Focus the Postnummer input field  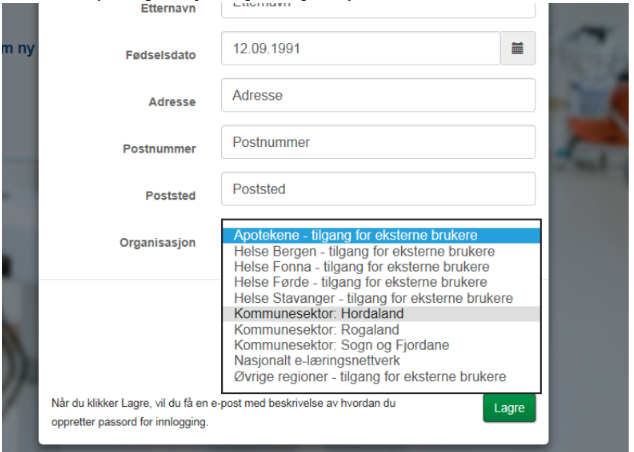pyautogui.click(x=378, y=142)
